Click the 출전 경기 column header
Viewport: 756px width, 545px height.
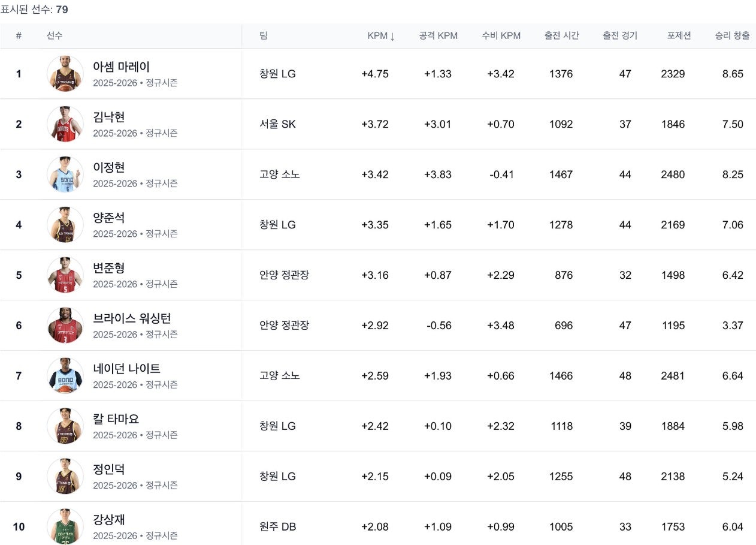tap(620, 36)
